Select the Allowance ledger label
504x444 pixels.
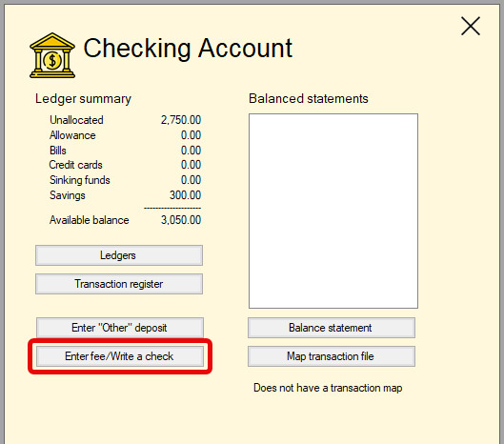72,135
